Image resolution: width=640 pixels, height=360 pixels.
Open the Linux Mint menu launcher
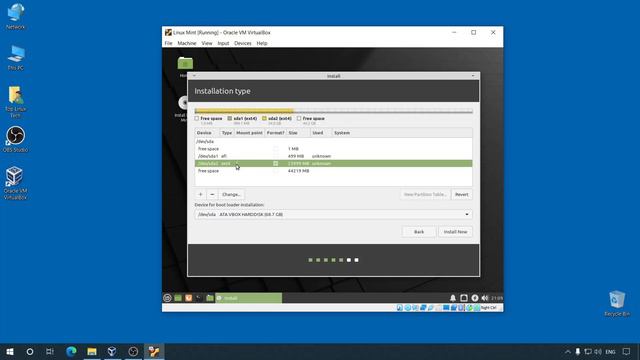(167, 298)
